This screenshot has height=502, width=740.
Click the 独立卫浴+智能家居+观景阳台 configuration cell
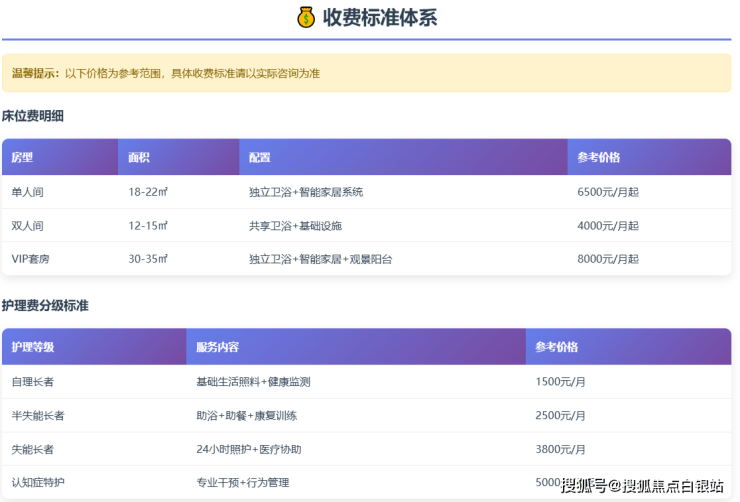point(320,259)
